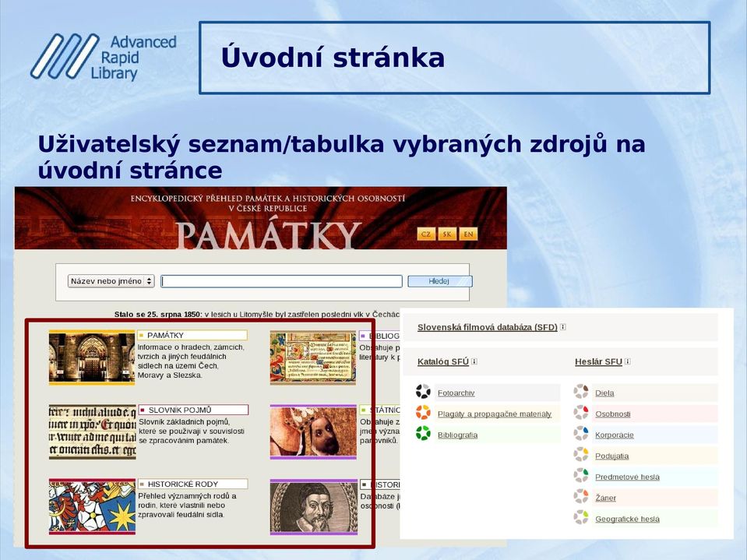Open the Osobnosti link

click(613, 414)
